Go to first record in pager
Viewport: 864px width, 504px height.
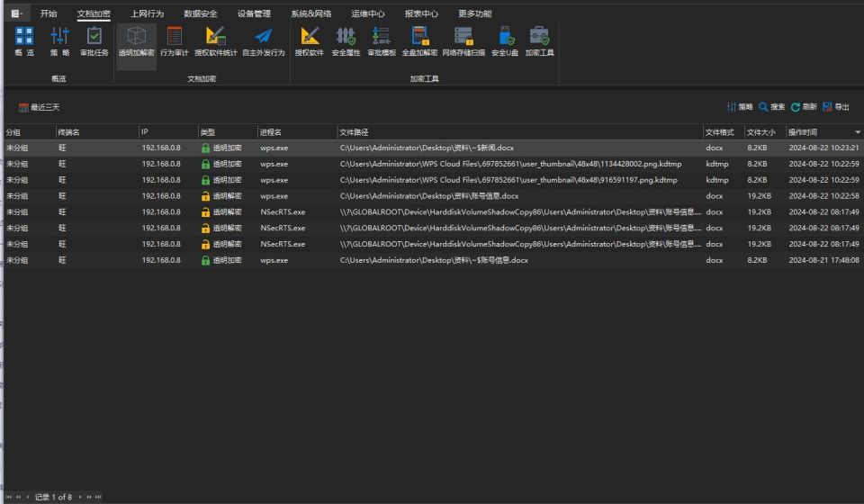pos(8,497)
